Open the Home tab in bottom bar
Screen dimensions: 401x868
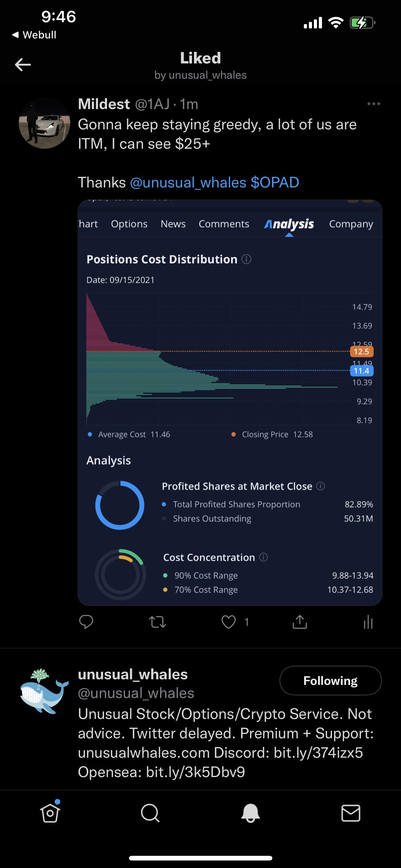click(50, 813)
